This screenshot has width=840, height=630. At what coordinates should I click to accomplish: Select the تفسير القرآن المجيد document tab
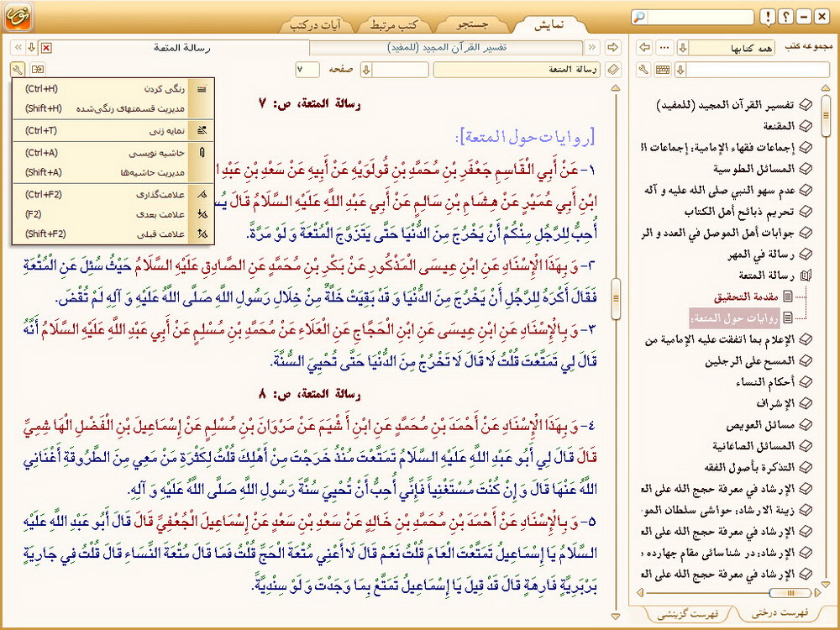coord(447,48)
